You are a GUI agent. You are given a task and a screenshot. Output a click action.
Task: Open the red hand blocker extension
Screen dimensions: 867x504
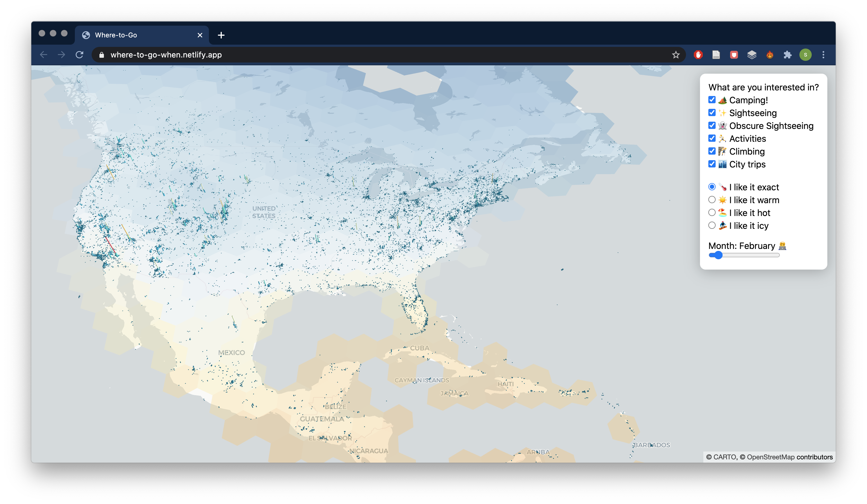pyautogui.click(x=698, y=55)
